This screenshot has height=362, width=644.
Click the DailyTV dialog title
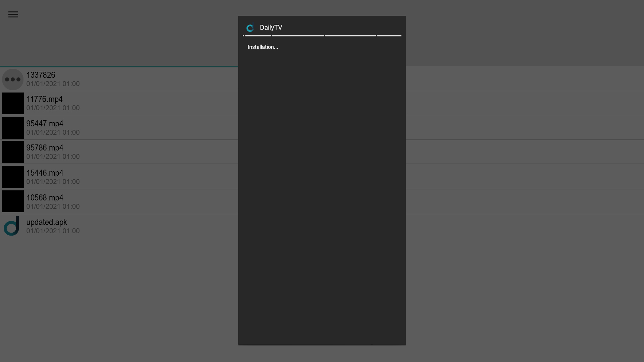[x=271, y=28]
